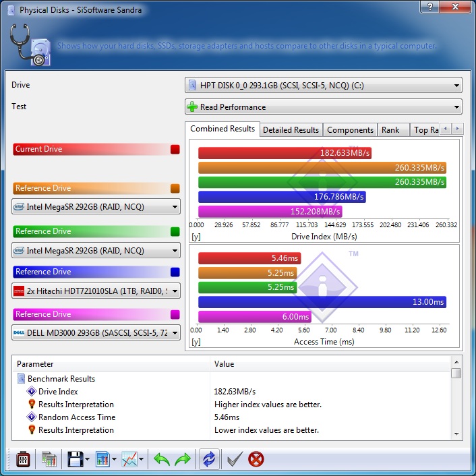
Task: Open the benchmark engine options icon
Action: pyautogui.click(x=23, y=459)
